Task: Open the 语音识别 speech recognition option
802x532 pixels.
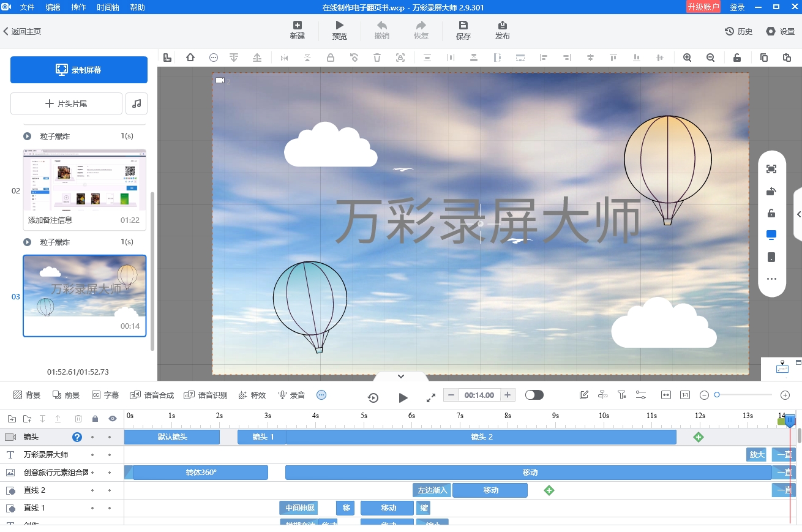Action: click(x=206, y=395)
